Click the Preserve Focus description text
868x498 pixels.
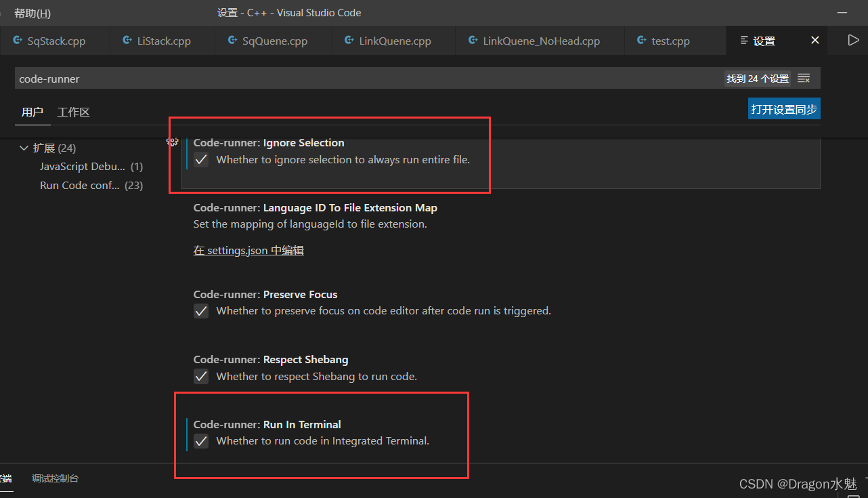tap(384, 311)
